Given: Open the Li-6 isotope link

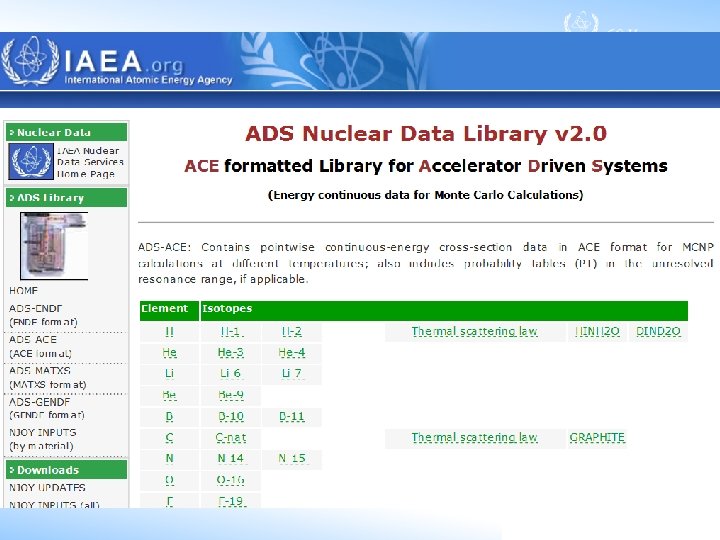Looking at the screenshot, I should click(x=231, y=373).
